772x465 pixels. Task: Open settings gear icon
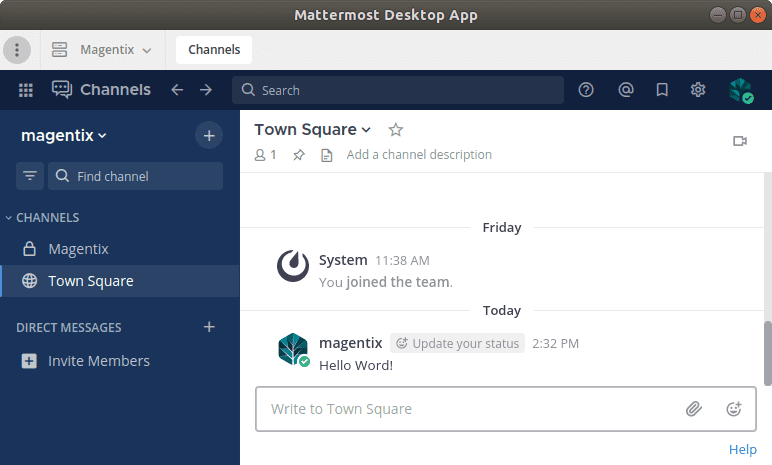click(x=698, y=90)
